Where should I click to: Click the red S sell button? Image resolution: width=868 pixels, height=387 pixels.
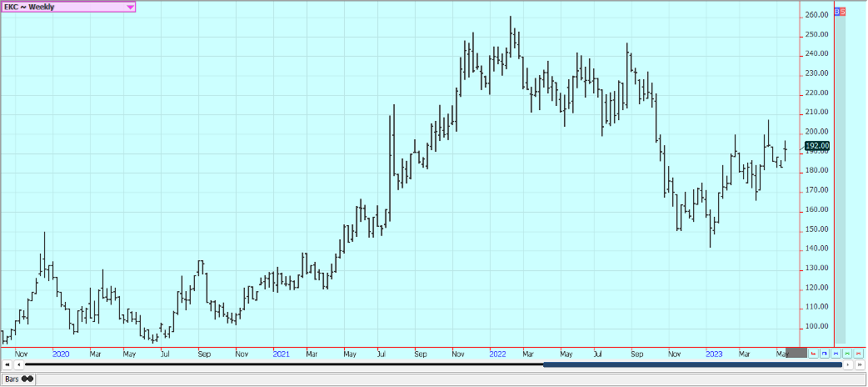pos(843,12)
